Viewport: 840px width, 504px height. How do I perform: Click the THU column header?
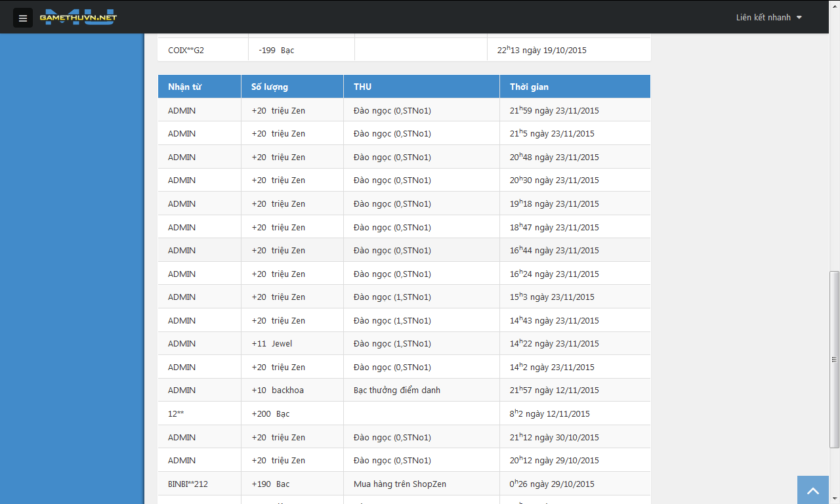coord(422,87)
